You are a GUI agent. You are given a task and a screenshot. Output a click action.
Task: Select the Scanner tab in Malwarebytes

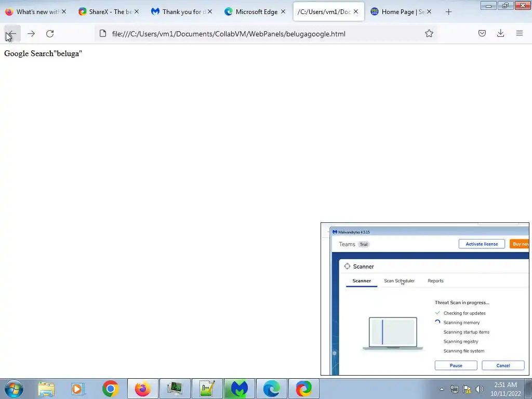[x=362, y=281]
